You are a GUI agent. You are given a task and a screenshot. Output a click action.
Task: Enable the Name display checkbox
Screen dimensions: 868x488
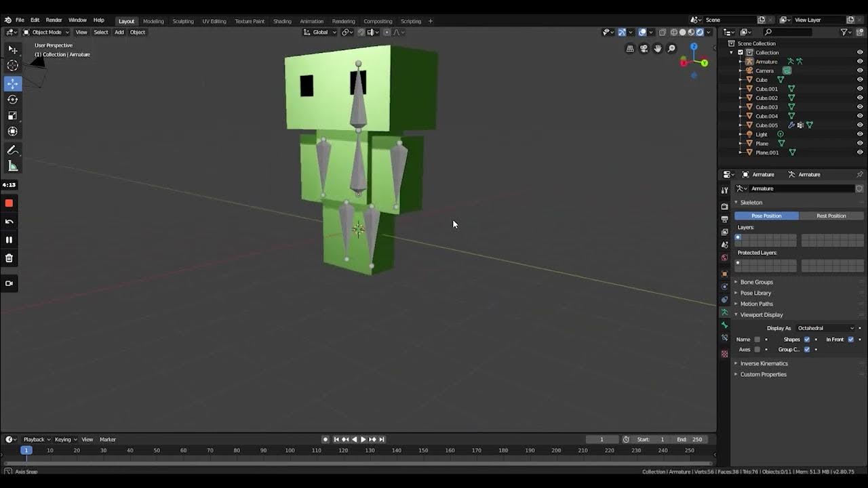tap(757, 340)
